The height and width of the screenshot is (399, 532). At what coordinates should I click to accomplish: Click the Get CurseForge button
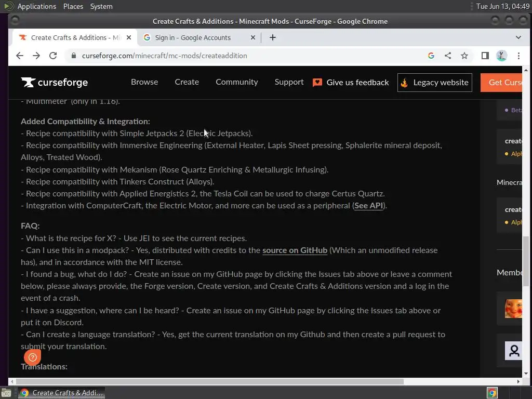click(x=501, y=83)
